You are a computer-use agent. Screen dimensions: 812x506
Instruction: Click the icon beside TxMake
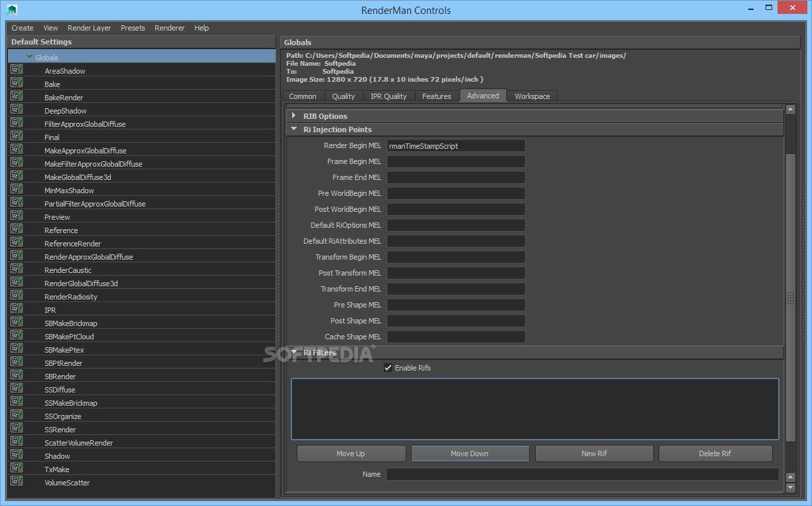tap(17, 468)
